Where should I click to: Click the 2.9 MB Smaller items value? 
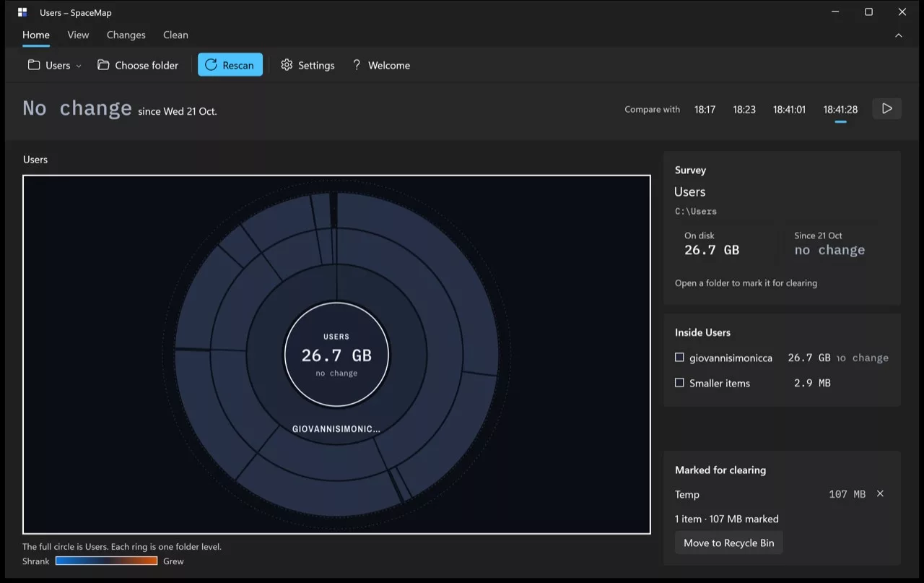[812, 383]
